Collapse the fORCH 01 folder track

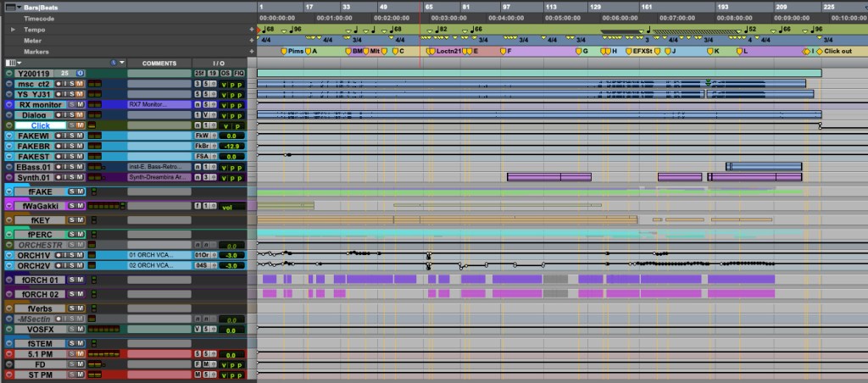point(9,279)
